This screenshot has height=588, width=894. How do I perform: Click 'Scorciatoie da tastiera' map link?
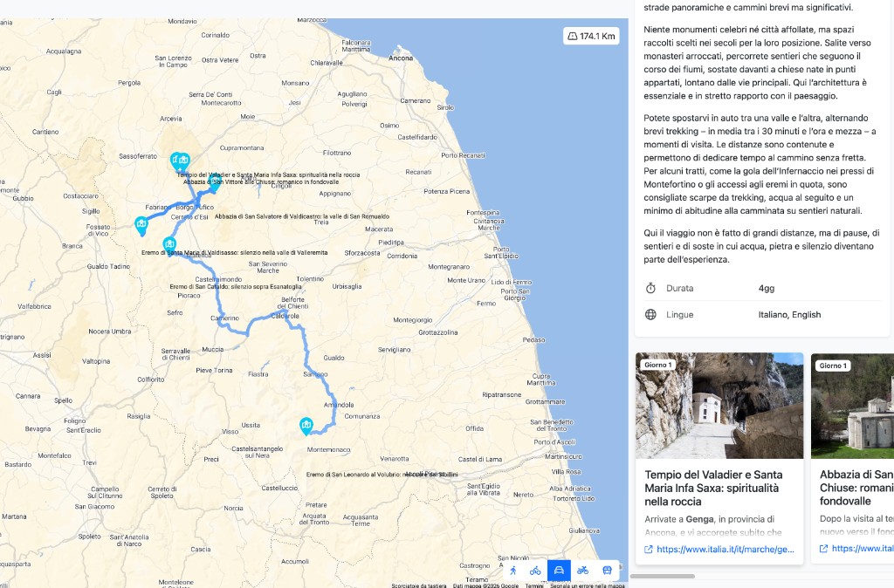[x=419, y=585]
